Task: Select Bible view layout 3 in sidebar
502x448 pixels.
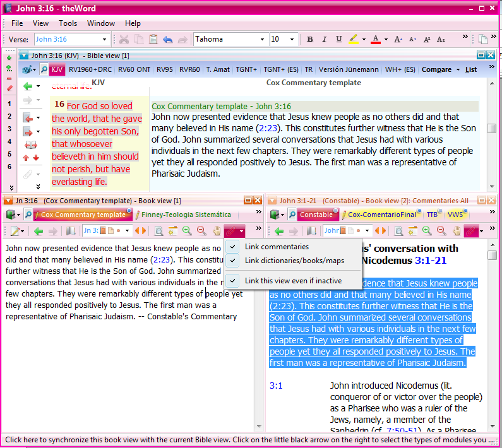Action: point(9,129)
